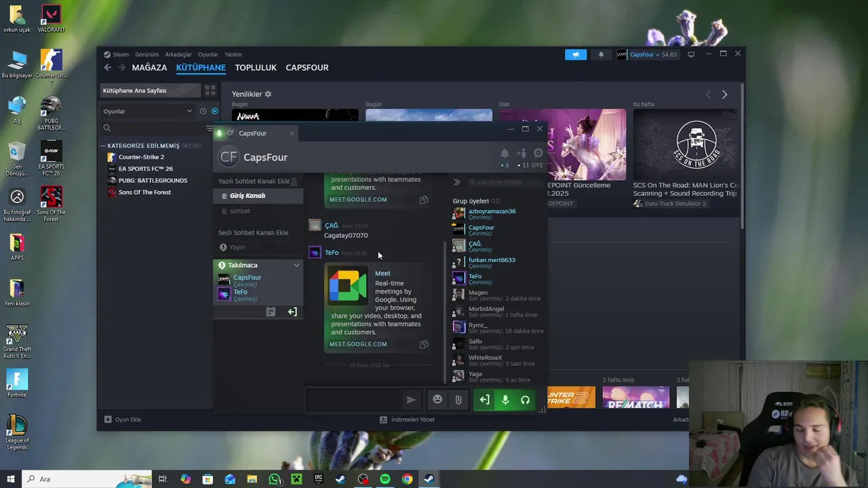Copy link of TeFo's Meet message
868x488 pixels.
[x=424, y=344]
